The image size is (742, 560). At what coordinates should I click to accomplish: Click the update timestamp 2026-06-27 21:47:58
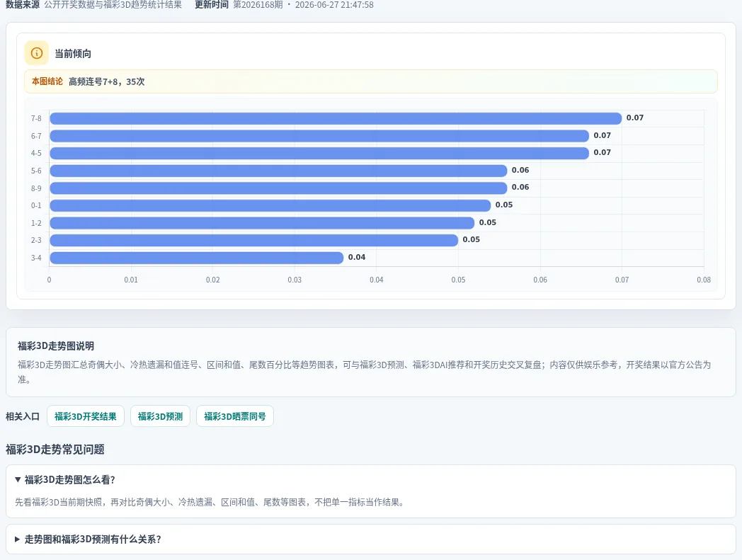tap(334, 5)
